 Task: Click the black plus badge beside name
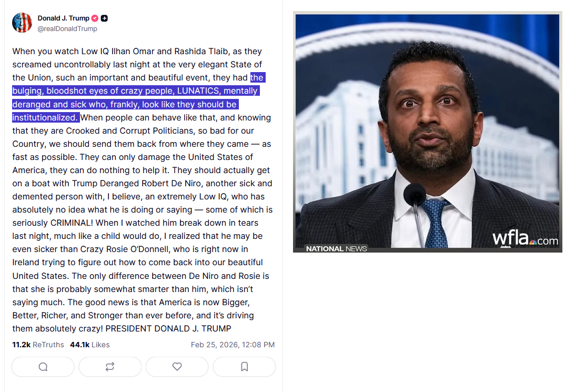104,18
